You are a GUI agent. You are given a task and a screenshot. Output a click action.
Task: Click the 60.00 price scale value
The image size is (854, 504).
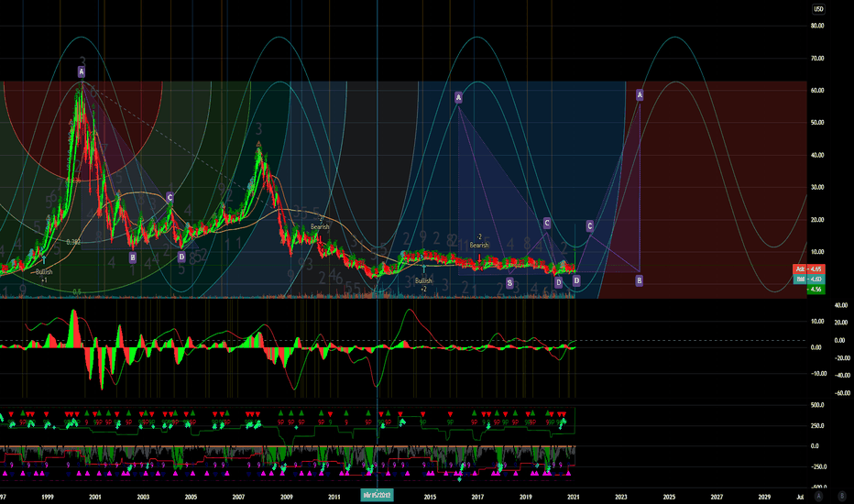click(817, 91)
